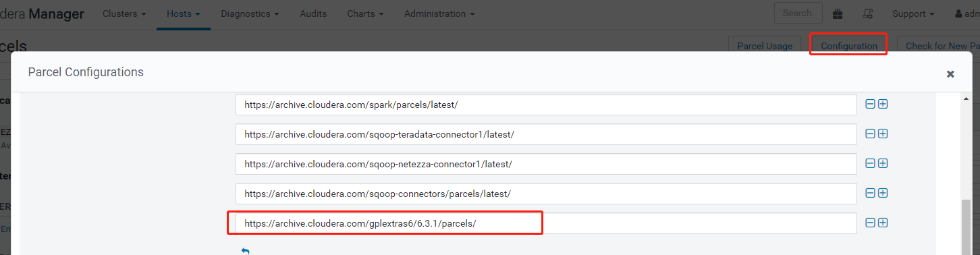Open the Charts dropdown menu
980x255 pixels.
pos(366,13)
